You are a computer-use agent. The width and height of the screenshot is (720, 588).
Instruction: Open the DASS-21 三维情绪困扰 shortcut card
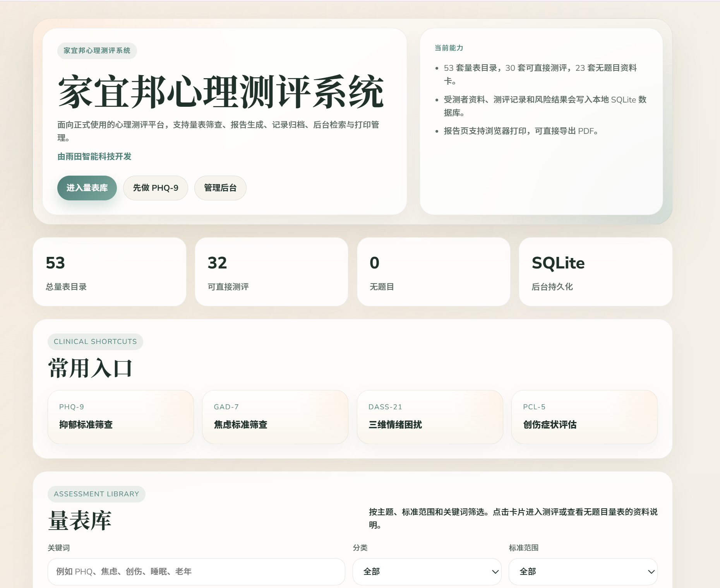430,417
